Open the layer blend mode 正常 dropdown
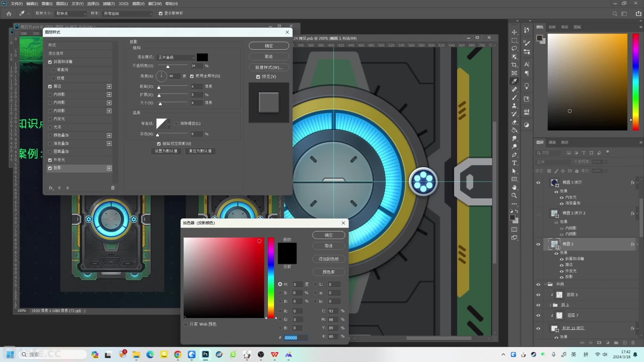Viewport: 644px width, 362px height. (x=553, y=162)
